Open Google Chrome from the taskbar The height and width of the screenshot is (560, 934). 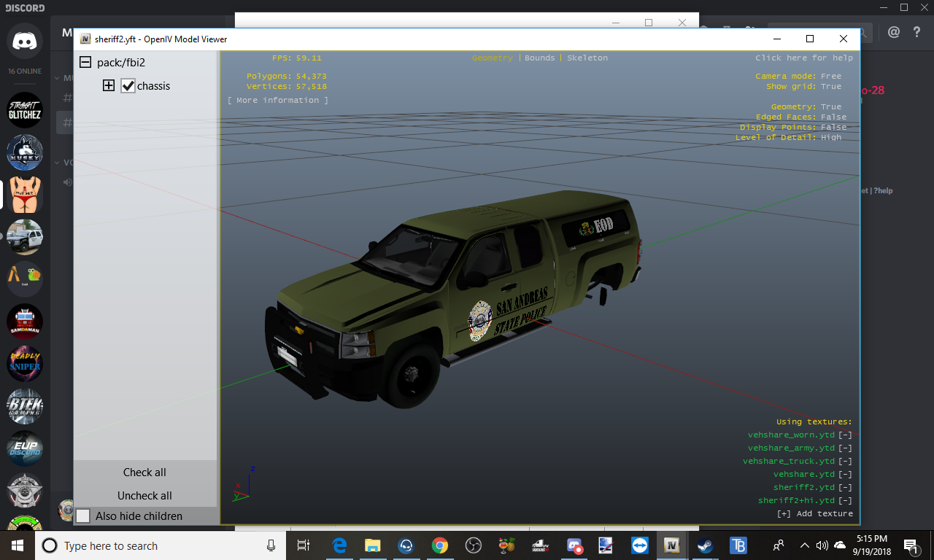439,545
